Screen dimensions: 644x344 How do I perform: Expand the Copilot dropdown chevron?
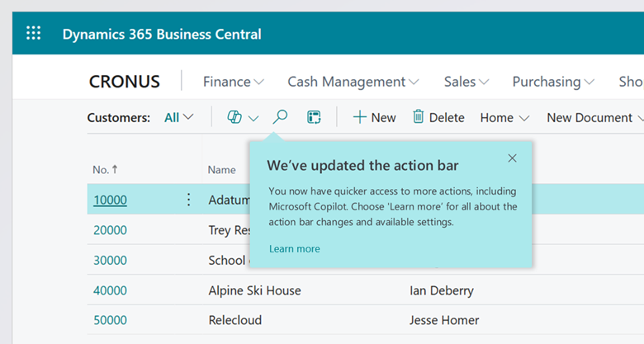253,119
